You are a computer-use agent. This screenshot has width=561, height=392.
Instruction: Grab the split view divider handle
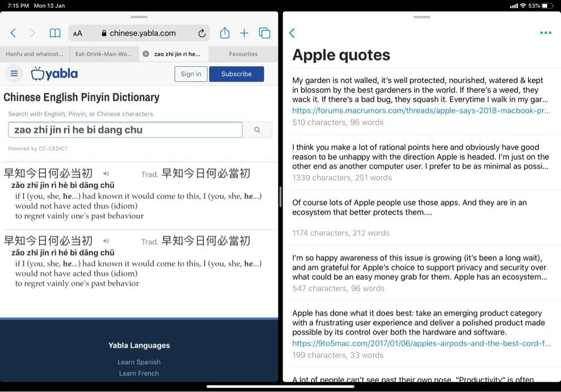(280, 197)
